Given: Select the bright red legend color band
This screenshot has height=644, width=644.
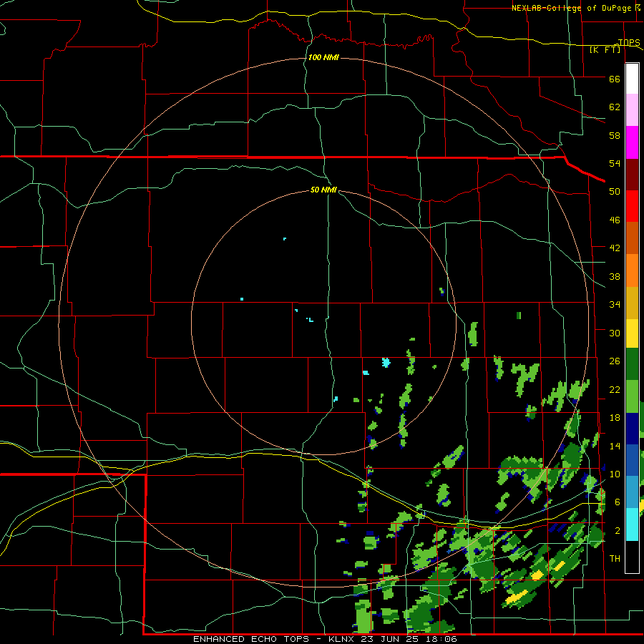Looking at the screenshot, I should point(632,206).
